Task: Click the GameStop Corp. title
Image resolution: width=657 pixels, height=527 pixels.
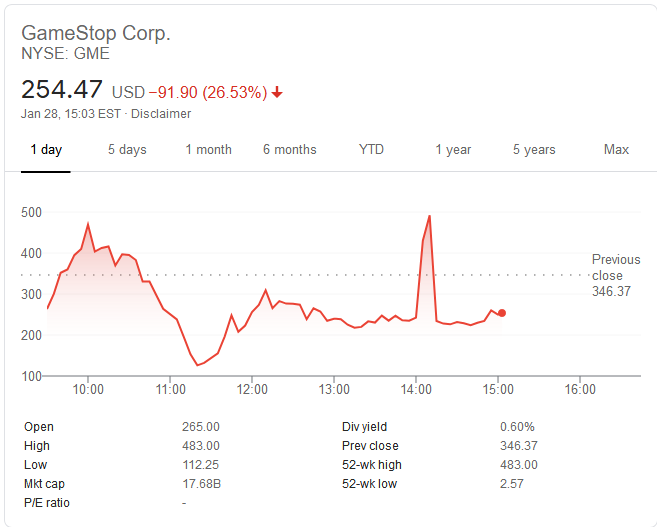Action: pyautogui.click(x=96, y=33)
